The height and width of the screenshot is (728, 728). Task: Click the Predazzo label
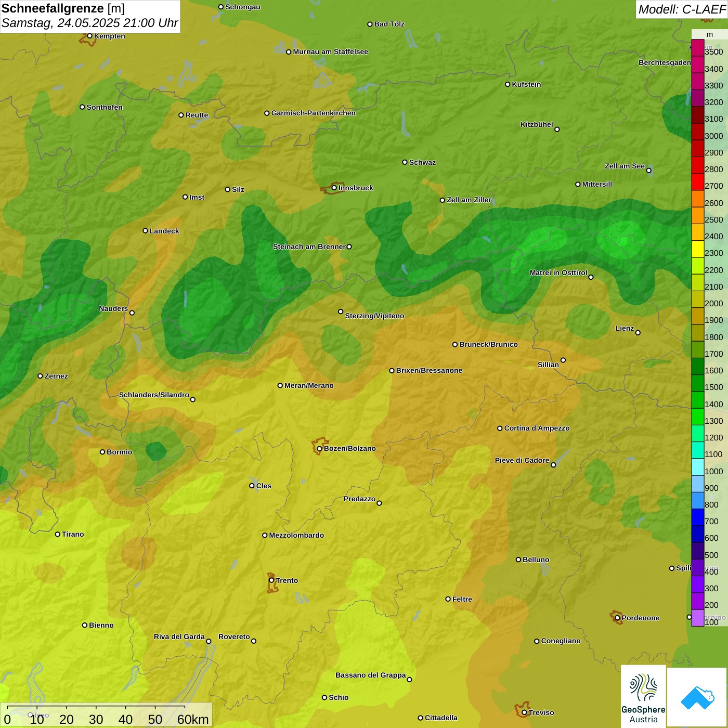click(x=359, y=499)
